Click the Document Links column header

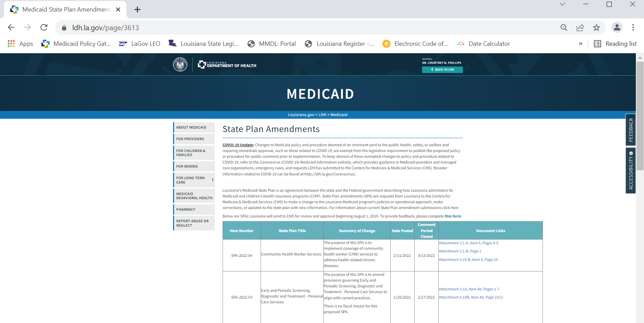(x=491, y=231)
